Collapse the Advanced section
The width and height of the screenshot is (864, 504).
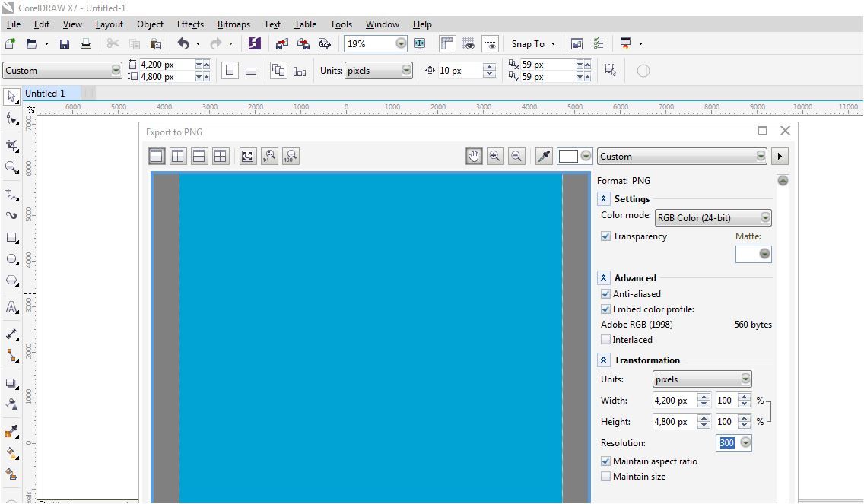[603, 278]
